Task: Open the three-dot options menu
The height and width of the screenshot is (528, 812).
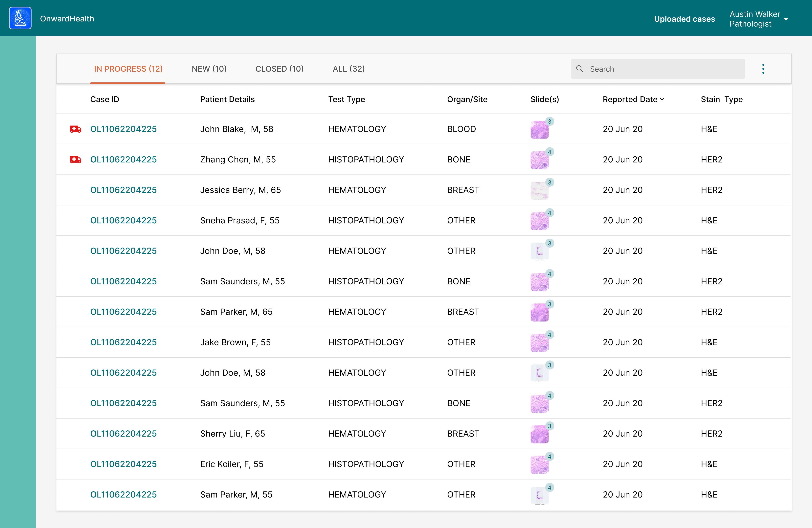Action: click(x=763, y=69)
